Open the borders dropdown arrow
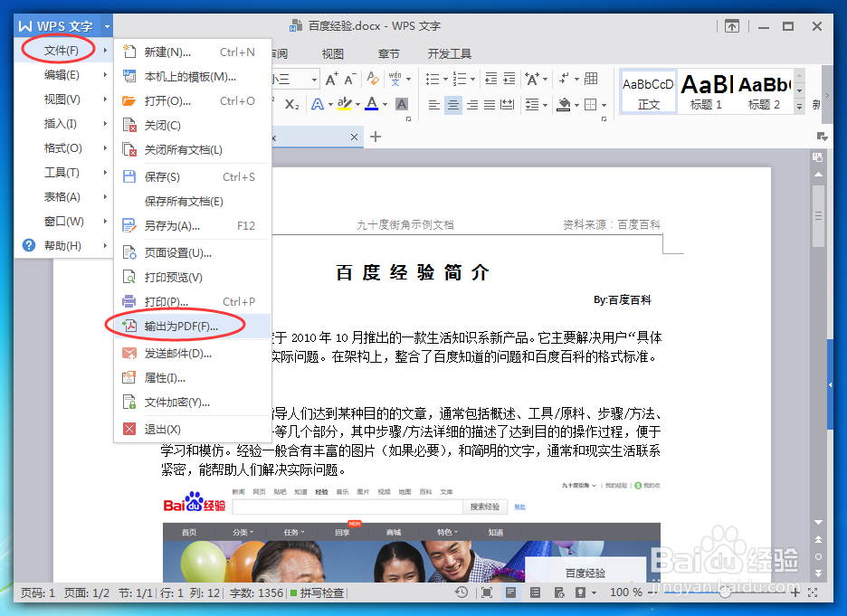Screen dimensions: 847x616 point(604,105)
